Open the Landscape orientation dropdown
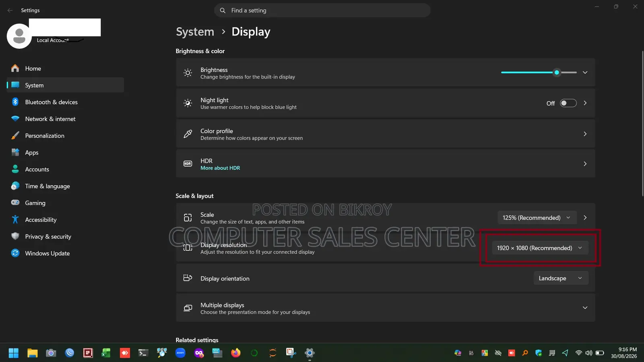Screen dimensions: 644x362 pos(561,278)
